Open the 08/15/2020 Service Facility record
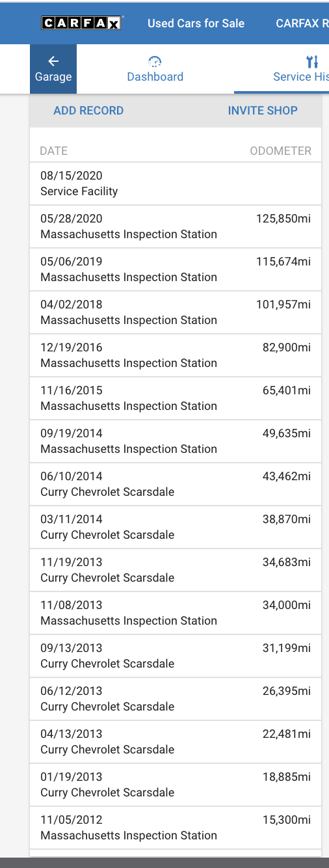Image resolution: width=329 pixels, height=868 pixels. (x=176, y=183)
